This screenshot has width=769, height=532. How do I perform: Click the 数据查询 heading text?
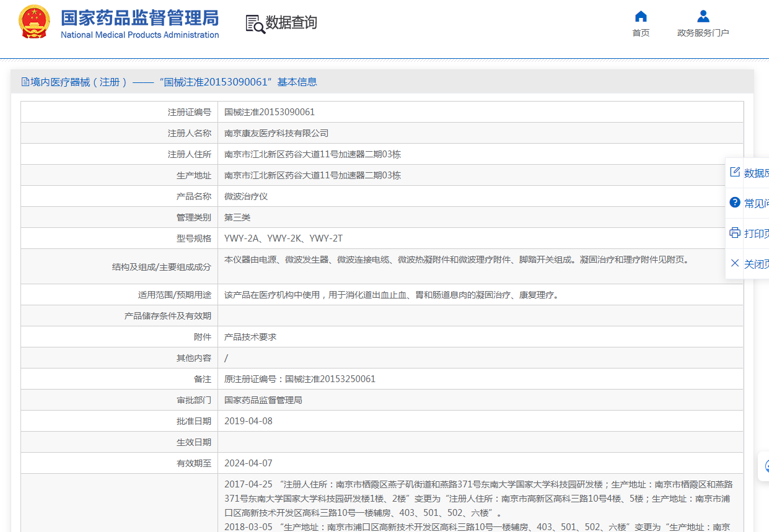[x=291, y=23]
